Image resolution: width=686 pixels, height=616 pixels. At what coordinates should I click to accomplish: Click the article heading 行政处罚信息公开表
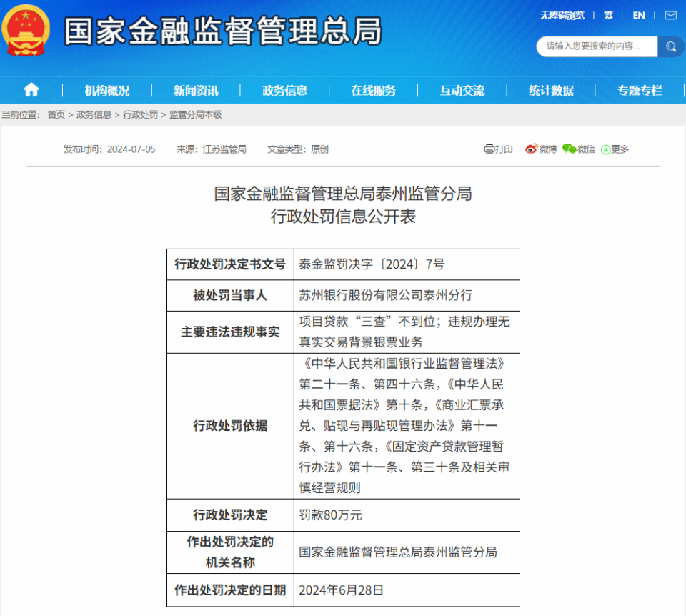click(x=343, y=217)
